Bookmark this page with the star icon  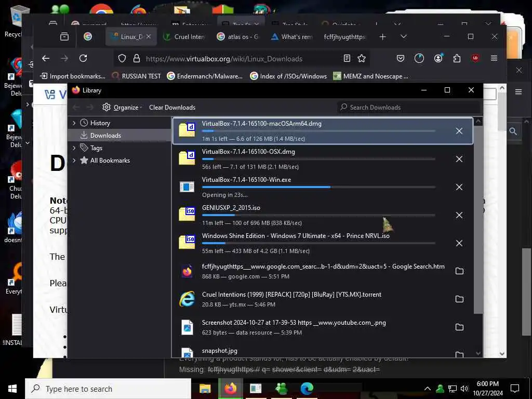point(362,58)
